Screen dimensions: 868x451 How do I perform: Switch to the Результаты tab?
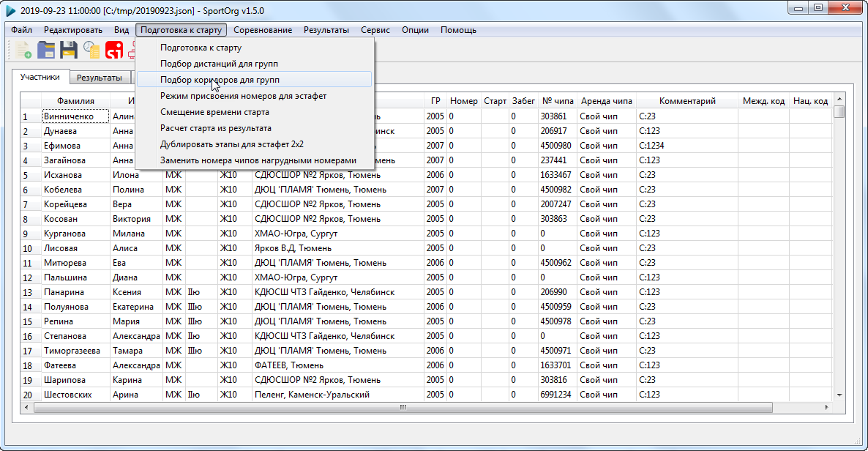coord(99,78)
